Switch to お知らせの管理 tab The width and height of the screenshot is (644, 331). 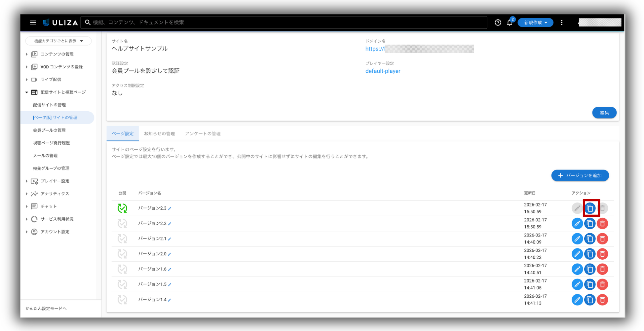pos(159,134)
